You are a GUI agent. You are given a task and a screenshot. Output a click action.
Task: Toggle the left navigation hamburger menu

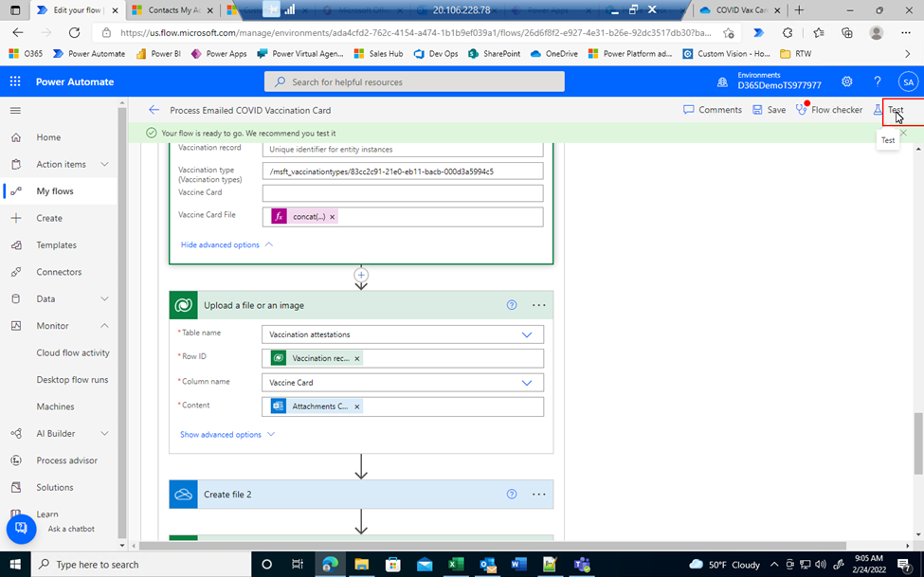pos(15,111)
